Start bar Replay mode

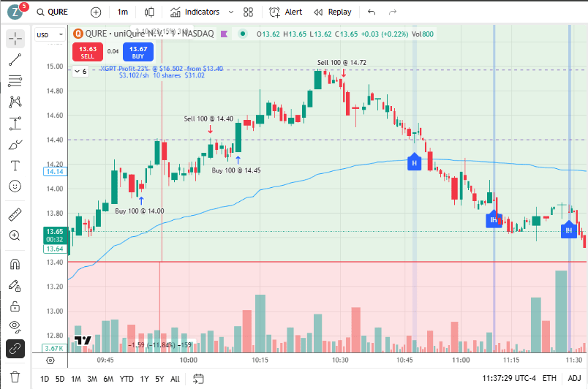coord(333,12)
